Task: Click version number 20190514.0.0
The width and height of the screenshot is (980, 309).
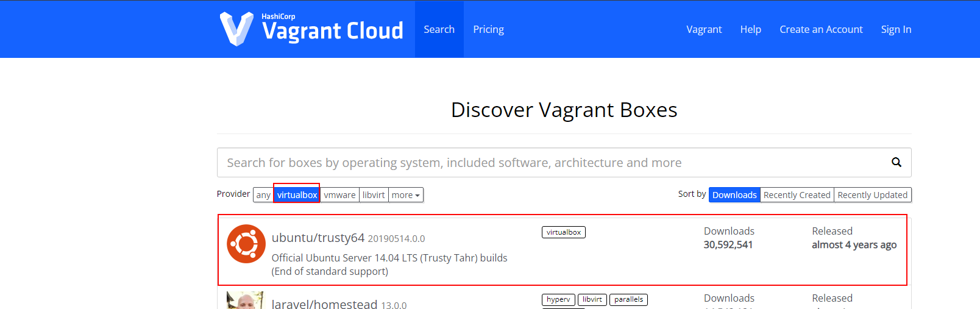Action: pyautogui.click(x=396, y=239)
